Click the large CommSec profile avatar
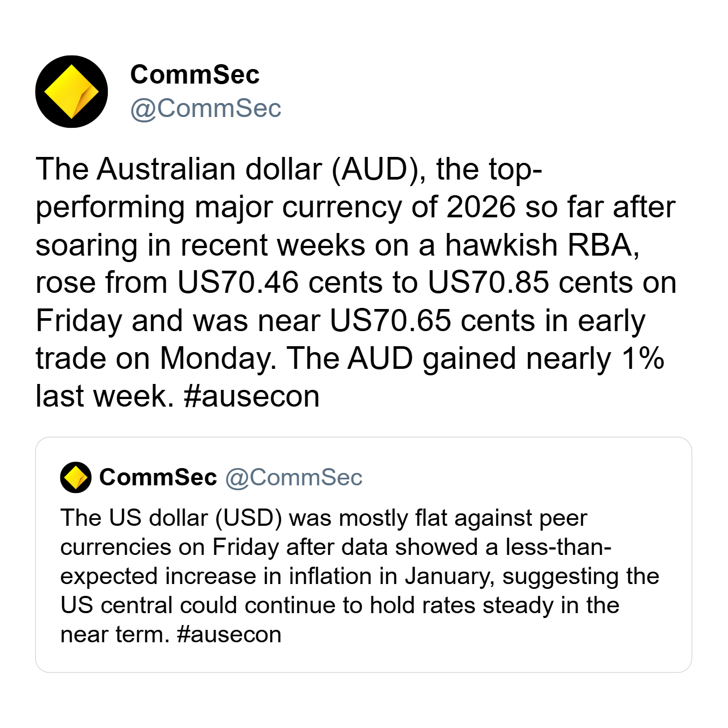This screenshot has width=728, height=728. (72, 92)
